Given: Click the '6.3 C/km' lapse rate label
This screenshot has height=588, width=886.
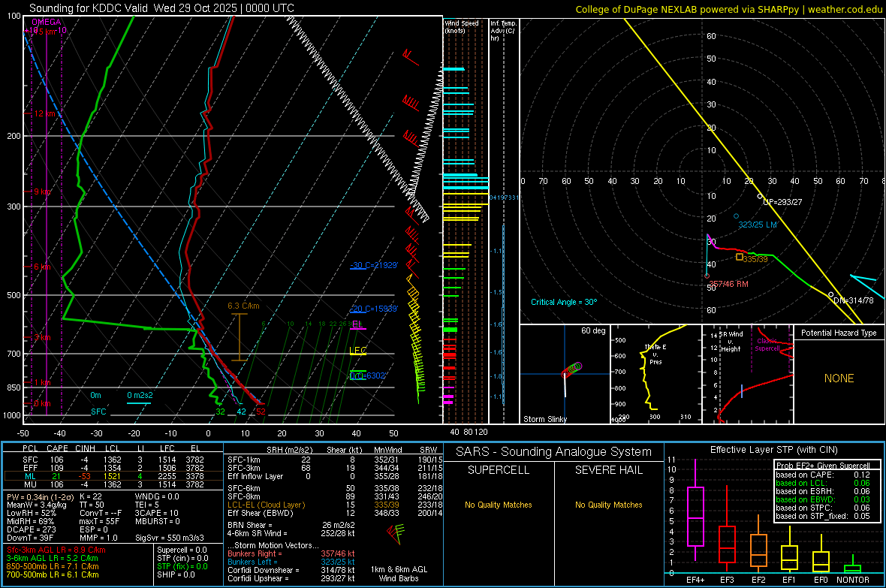Looking at the screenshot, I should coord(243,306).
